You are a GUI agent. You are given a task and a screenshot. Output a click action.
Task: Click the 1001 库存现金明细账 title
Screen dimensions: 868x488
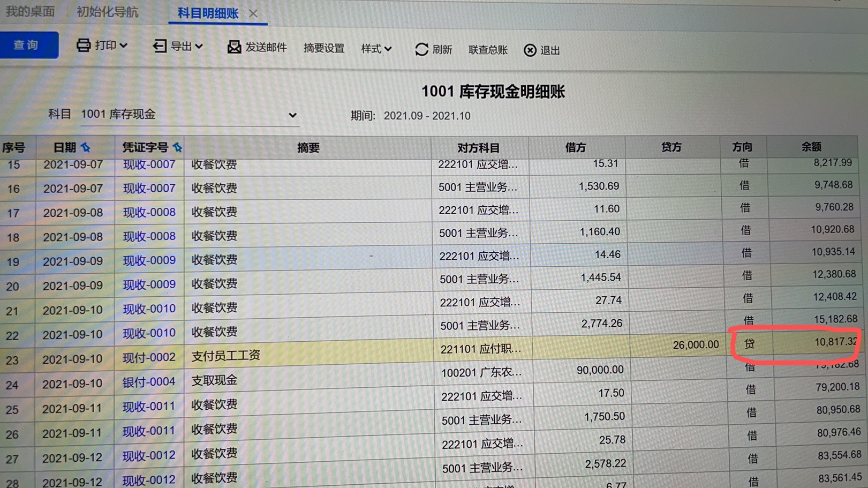click(x=493, y=92)
